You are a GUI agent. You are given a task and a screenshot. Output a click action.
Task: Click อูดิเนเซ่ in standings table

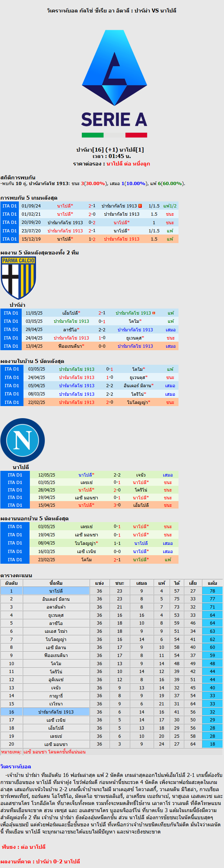56,680
